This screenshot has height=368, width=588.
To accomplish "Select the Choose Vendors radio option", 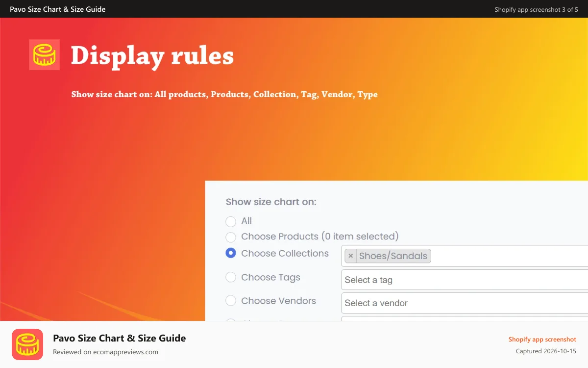I will pos(231,301).
